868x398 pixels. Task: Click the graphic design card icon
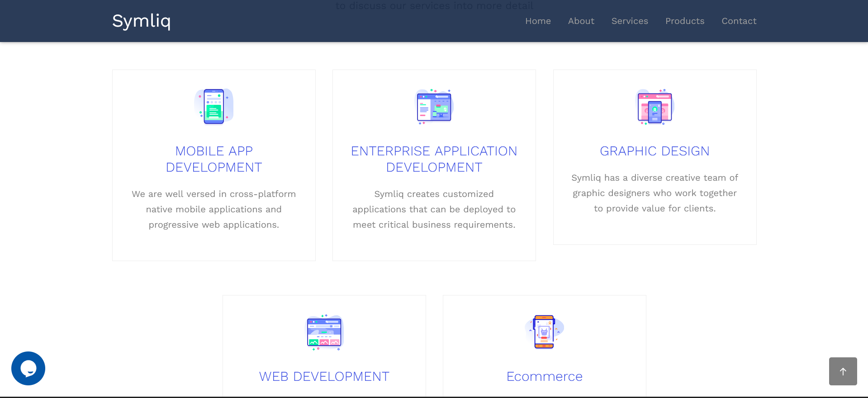[655, 106]
